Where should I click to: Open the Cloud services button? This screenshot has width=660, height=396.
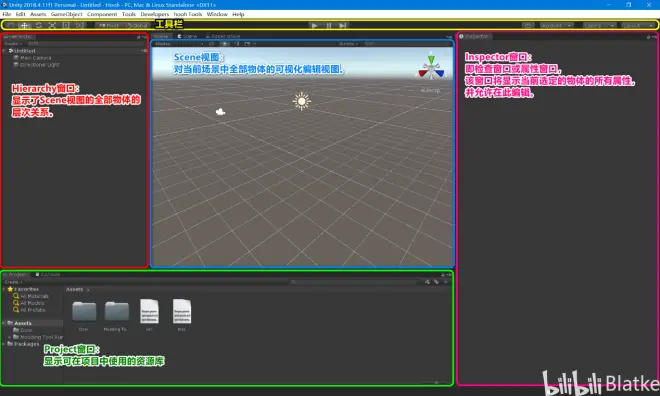tap(528, 26)
